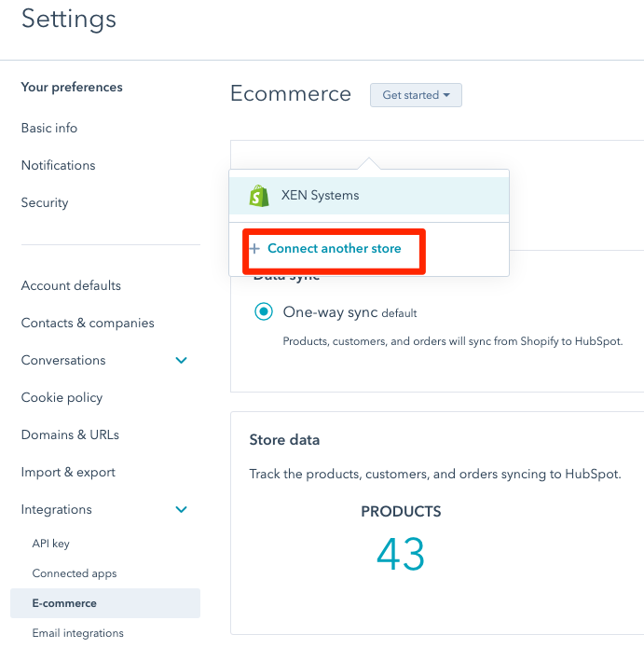Open Email integrations sub-item
This screenshot has width=644, height=648.
click(77, 633)
